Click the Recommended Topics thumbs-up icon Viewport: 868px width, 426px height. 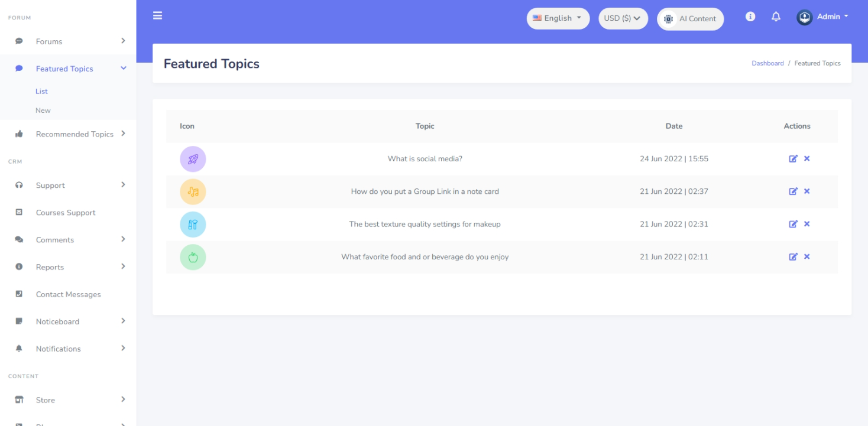tap(19, 134)
